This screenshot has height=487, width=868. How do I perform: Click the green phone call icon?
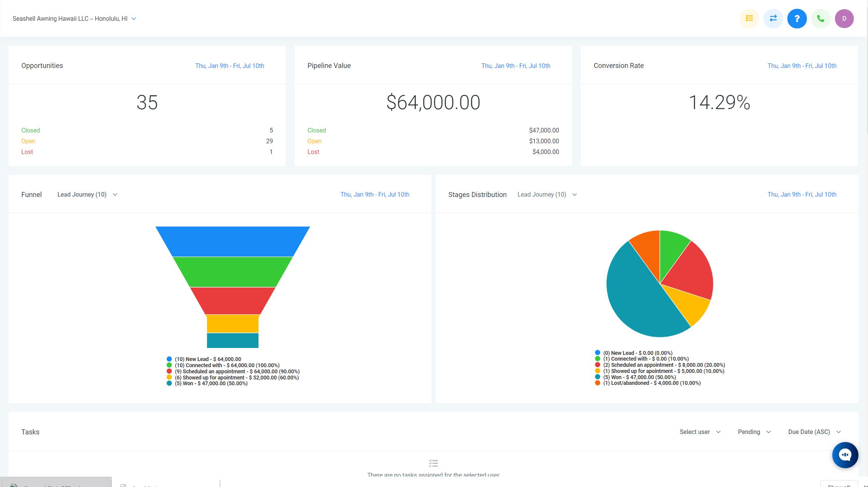click(x=820, y=18)
